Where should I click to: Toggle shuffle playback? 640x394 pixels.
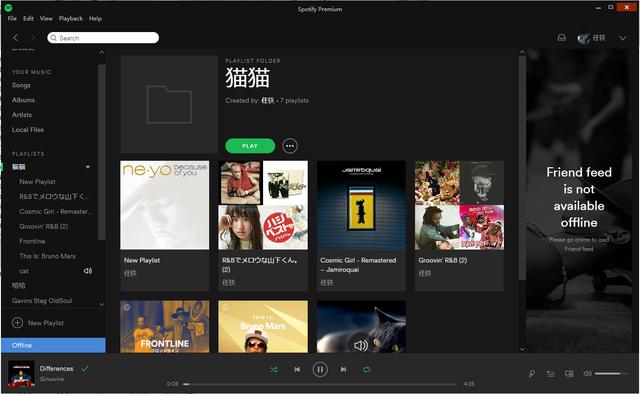[x=273, y=370]
